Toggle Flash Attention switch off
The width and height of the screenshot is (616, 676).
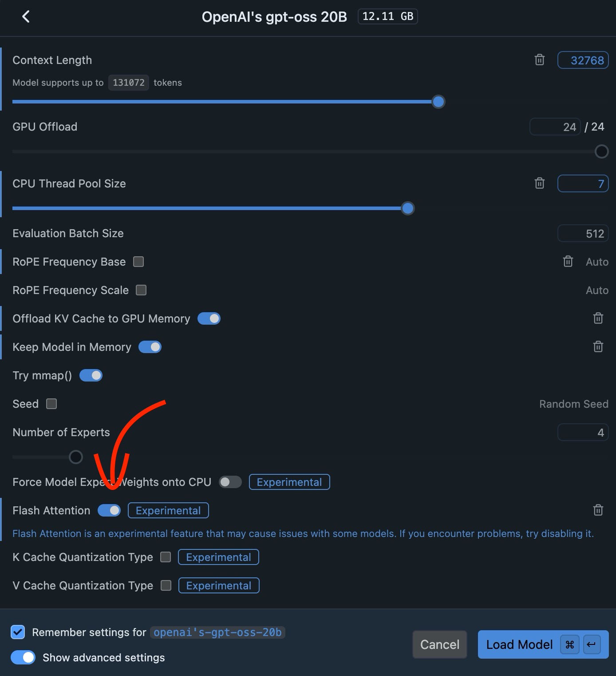pos(109,510)
